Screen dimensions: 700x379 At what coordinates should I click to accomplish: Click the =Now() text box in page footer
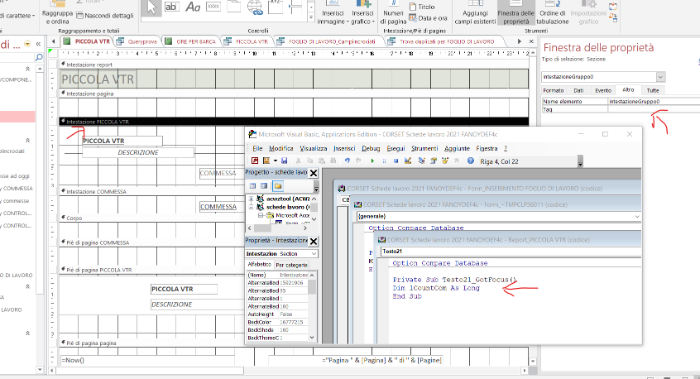pos(147,360)
